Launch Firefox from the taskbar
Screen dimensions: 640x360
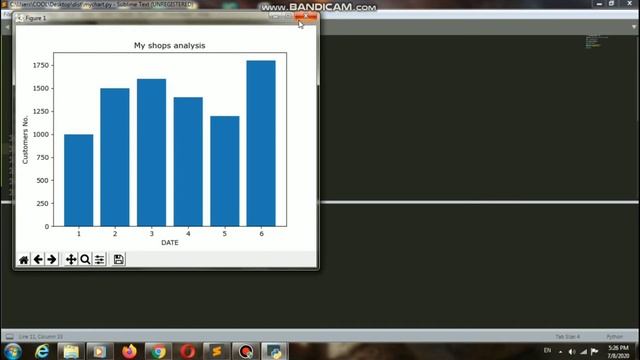coord(129,351)
